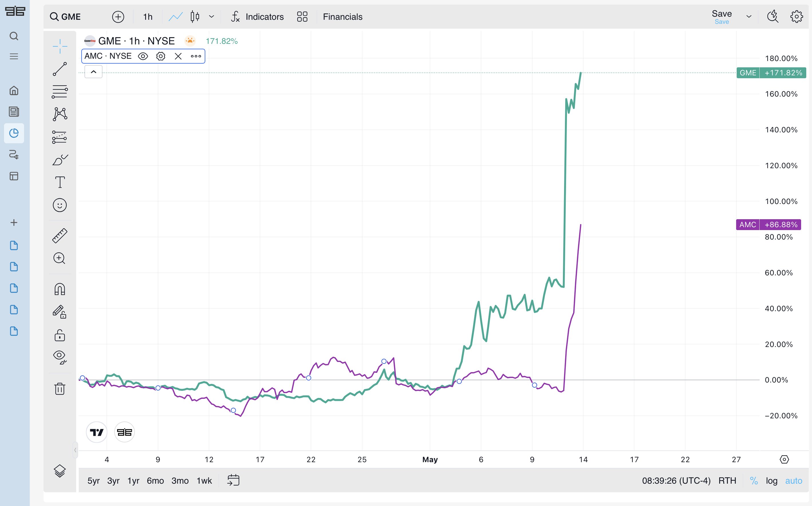Open the sidebar news icon
This screenshot has width=812, height=506.
[x=14, y=112]
